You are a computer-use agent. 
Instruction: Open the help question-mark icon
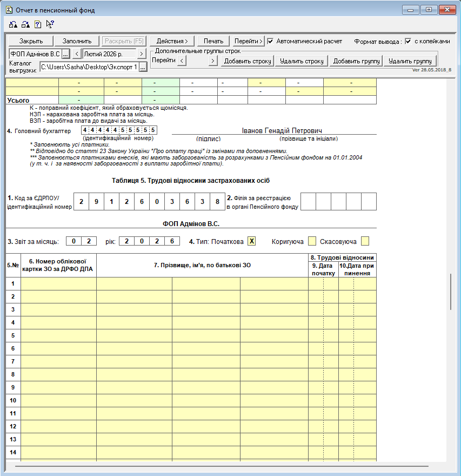pos(38,24)
